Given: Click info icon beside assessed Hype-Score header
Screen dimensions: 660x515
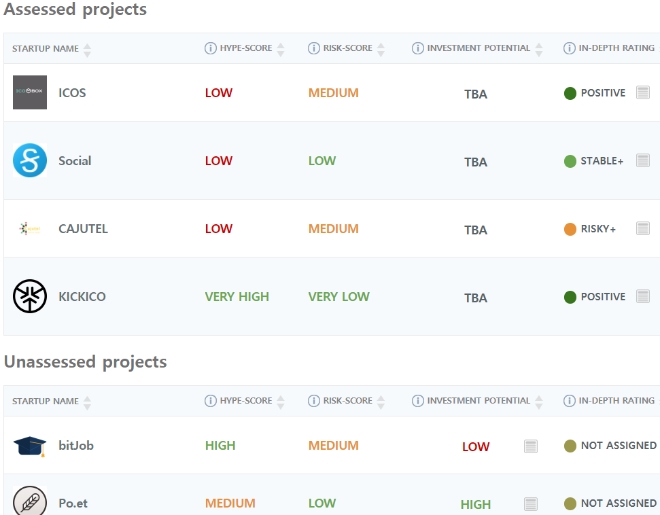Looking at the screenshot, I should click(x=210, y=48).
